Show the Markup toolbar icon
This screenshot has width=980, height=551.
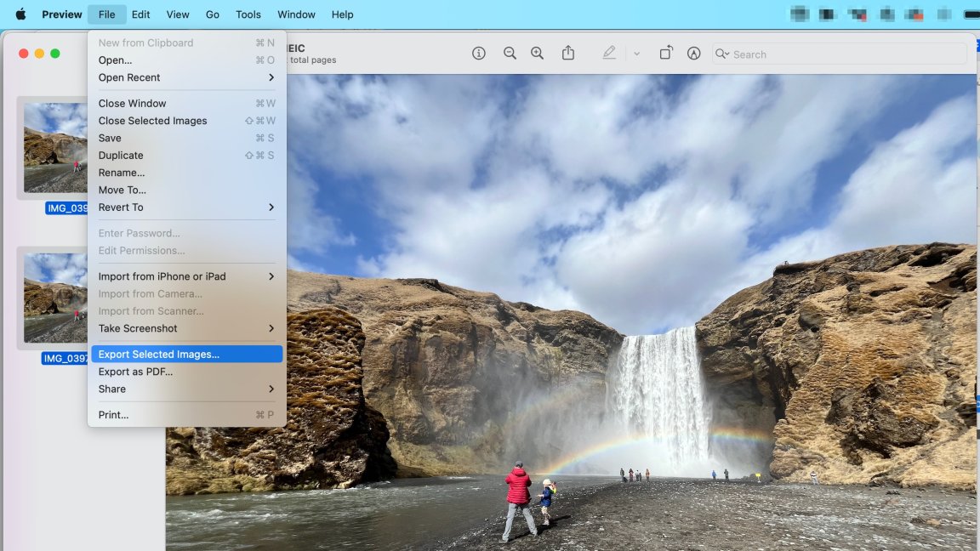tap(694, 54)
